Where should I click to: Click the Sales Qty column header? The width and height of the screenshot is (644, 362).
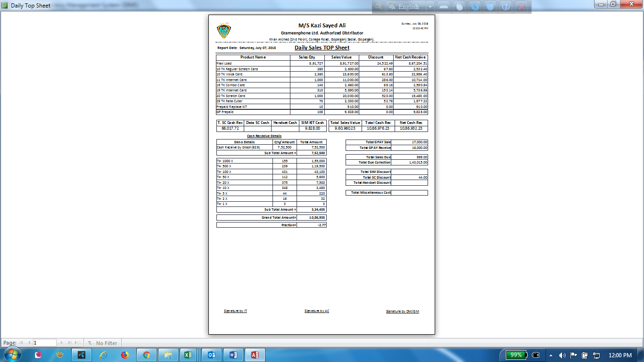307,57
